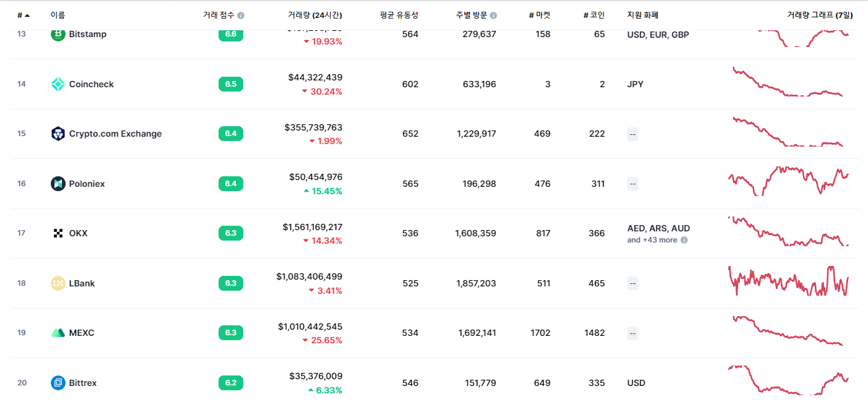Image resolution: width=868 pixels, height=407 pixels.
Task: Click Crypto.com Exchange's 7-day volume graph
Action: [x=789, y=132]
